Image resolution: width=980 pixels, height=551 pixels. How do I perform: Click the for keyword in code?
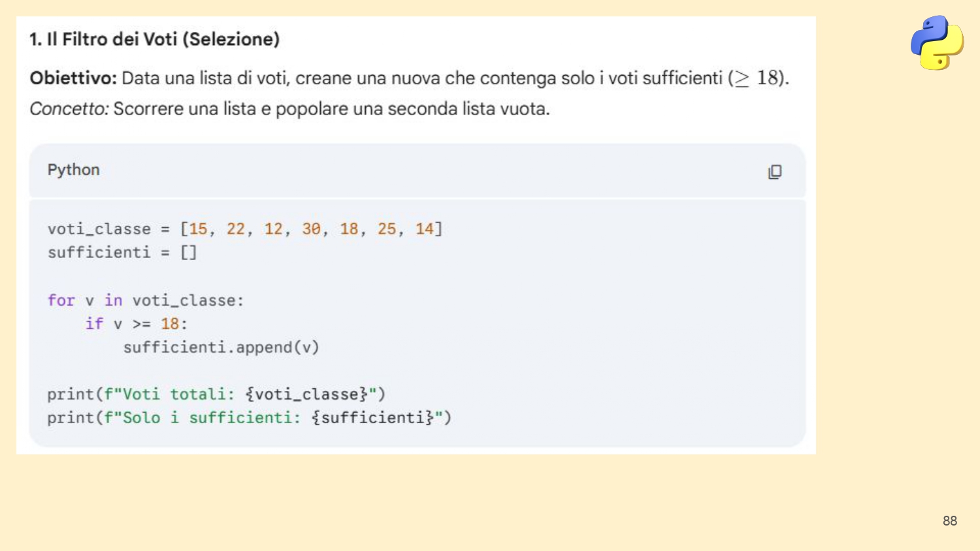[x=61, y=300]
